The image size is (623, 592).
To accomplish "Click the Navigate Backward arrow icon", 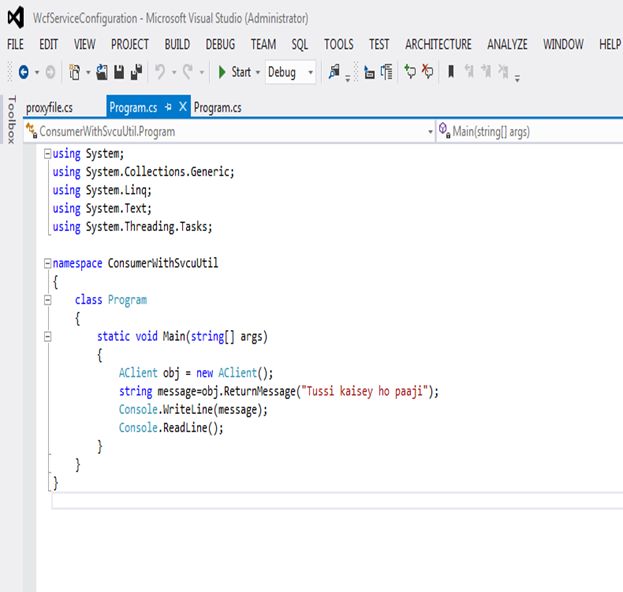I will [23, 72].
